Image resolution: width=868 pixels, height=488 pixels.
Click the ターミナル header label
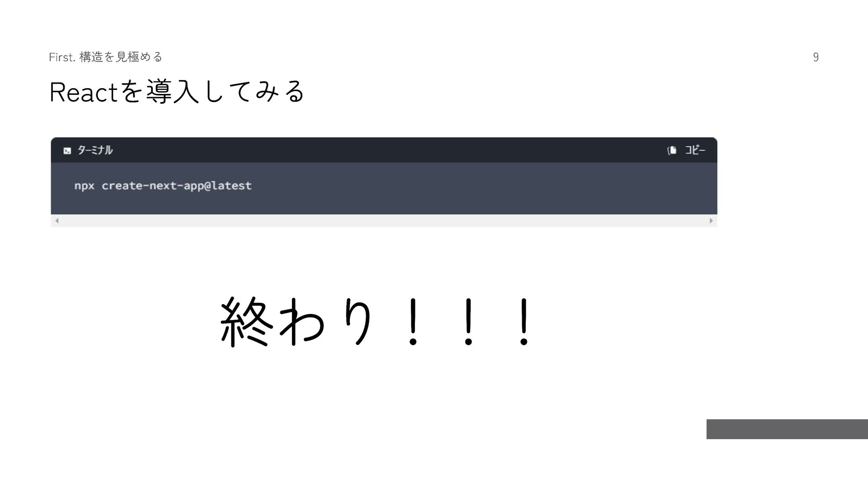[x=95, y=150]
